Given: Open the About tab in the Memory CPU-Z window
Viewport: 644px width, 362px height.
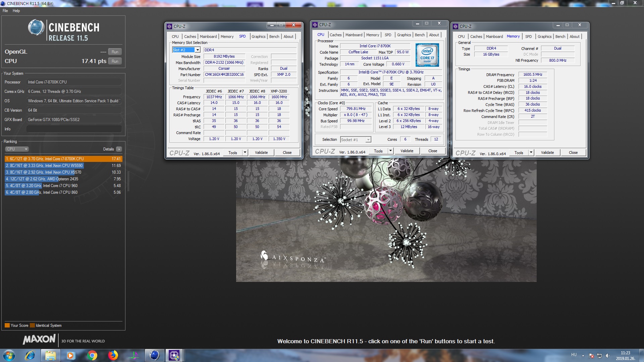Looking at the screenshot, I should pos(575,37).
